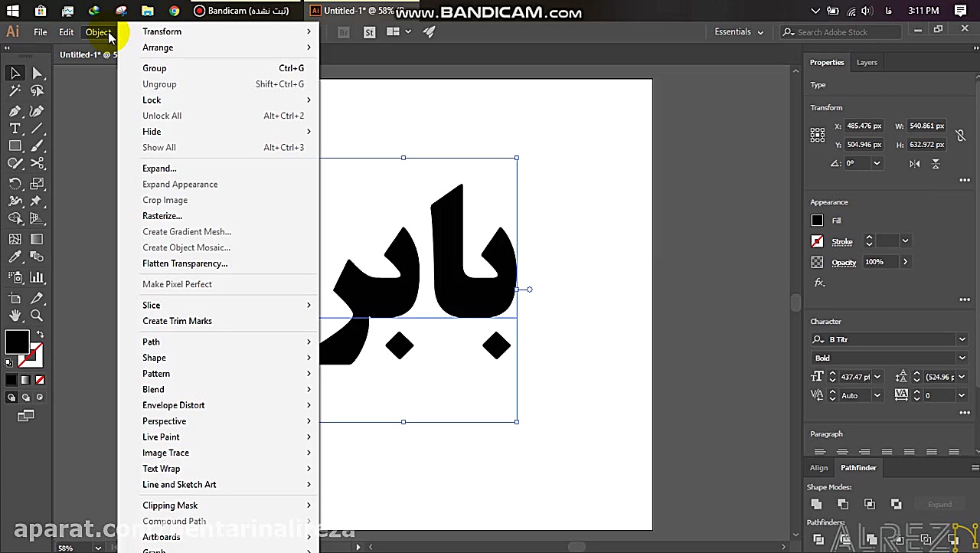980x553 pixels.
Task: Select the Paintbrush tool
Action: [37, 146]
